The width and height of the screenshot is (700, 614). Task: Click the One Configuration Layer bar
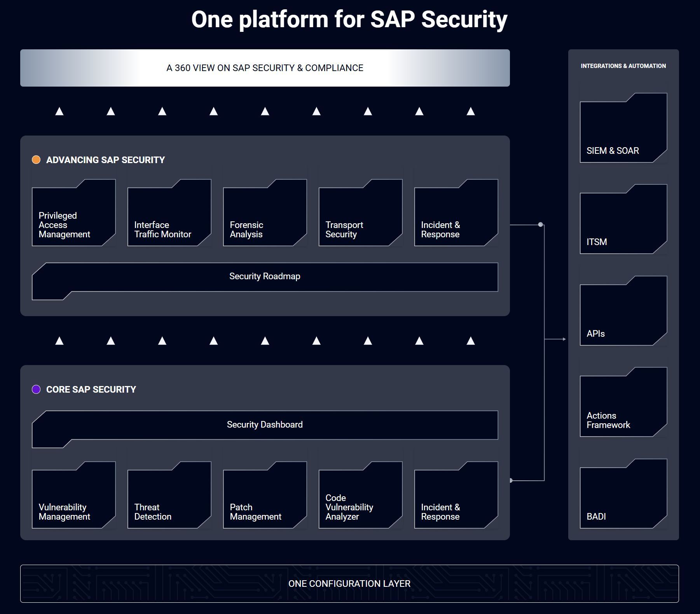[349, 584]
